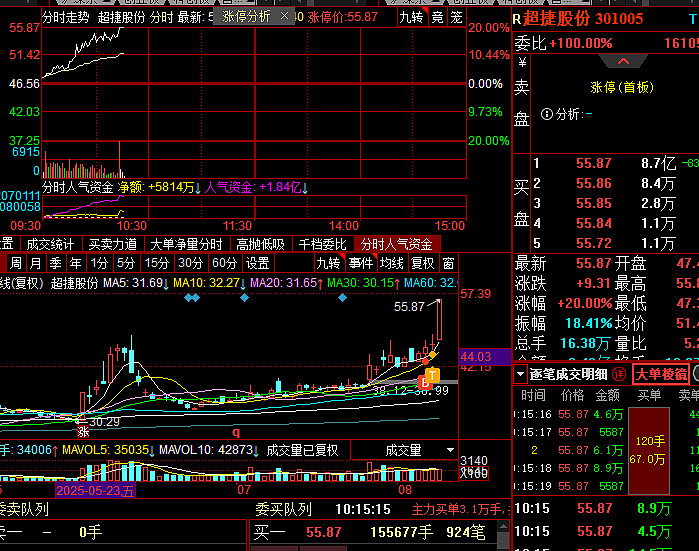Close the 涨停分析 popup tab
The width and height of the screenshot is (699, 551).
click(284, 16)
